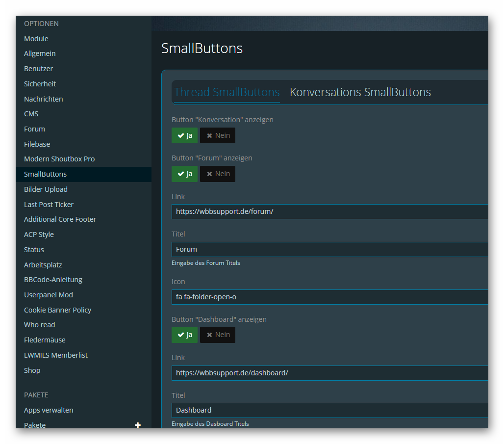The height and width of the screenshot is (444, 504).
Task: Click the Titel field containing Dashboard
Action: click(x=329, y=410)
